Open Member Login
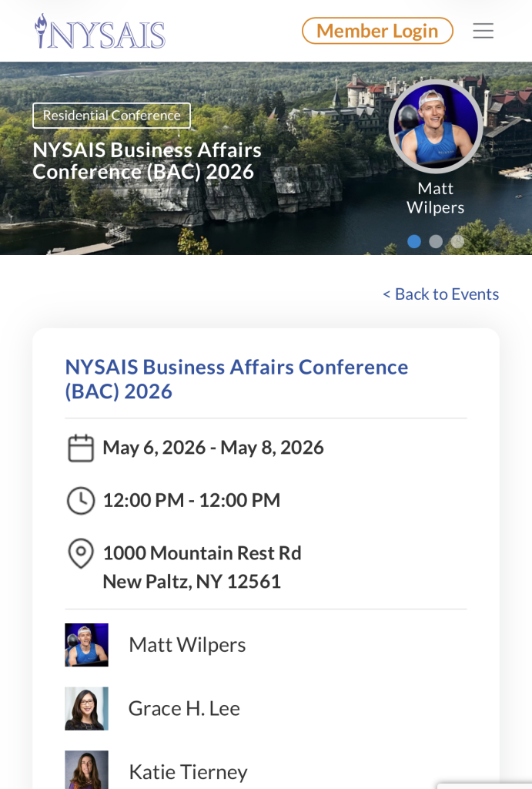The image size is (532, 789). (377, 31)
